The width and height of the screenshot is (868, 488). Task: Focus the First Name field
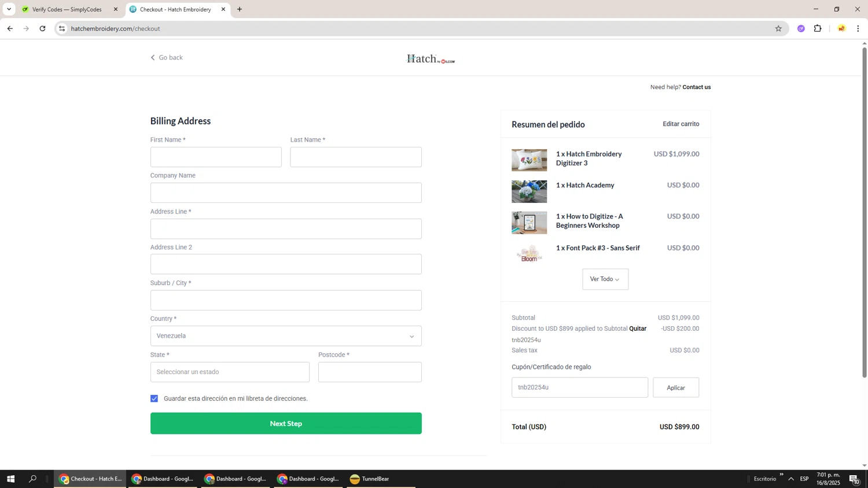[x=216, y=157]
